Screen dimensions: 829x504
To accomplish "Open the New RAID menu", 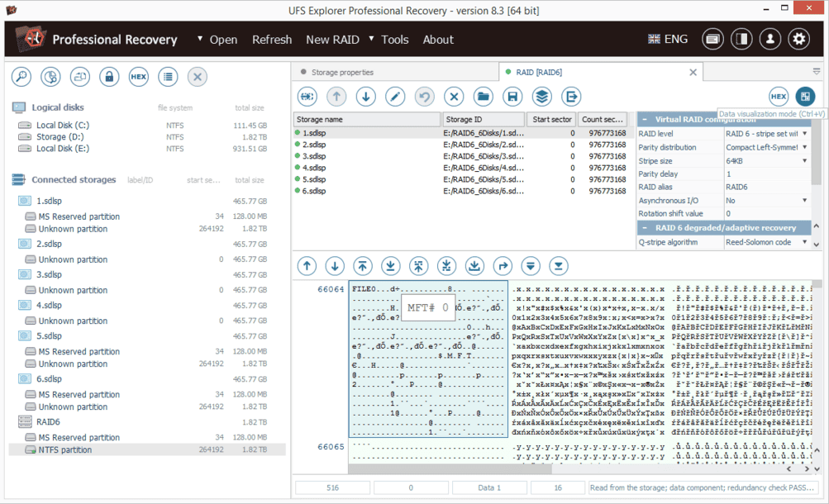I will click(332, 40).
